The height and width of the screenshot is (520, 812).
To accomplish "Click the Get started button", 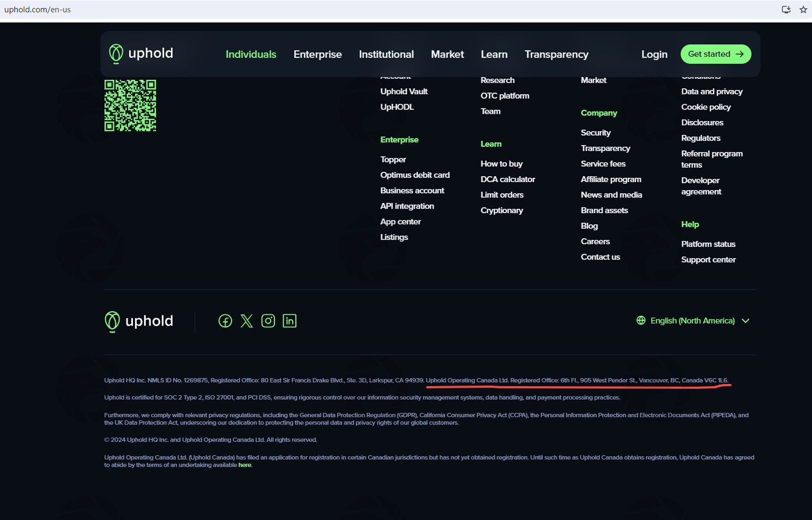I will pyautogui.click(x=716, y=54).
